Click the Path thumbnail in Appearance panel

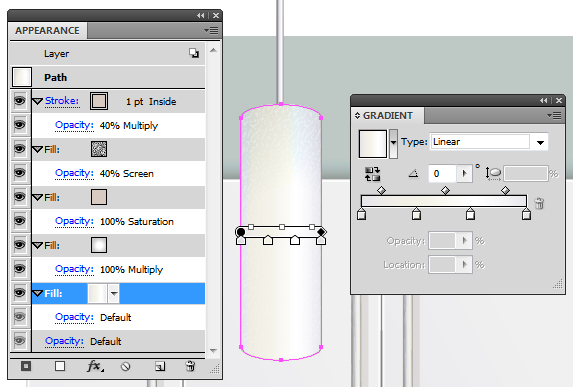coord(22,77)
